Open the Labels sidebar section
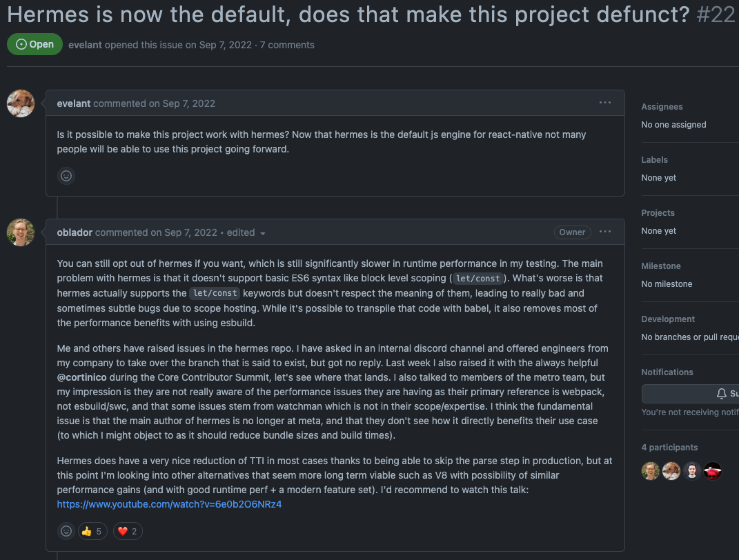 tap(654, 160)
